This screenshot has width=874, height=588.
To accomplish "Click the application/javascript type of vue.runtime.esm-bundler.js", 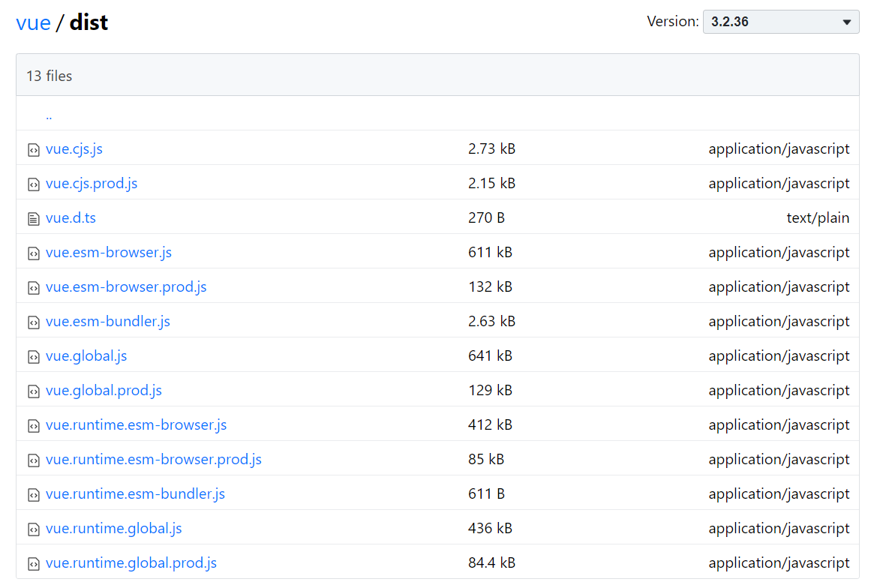I will pyautogui.click(x=779, y=494).
